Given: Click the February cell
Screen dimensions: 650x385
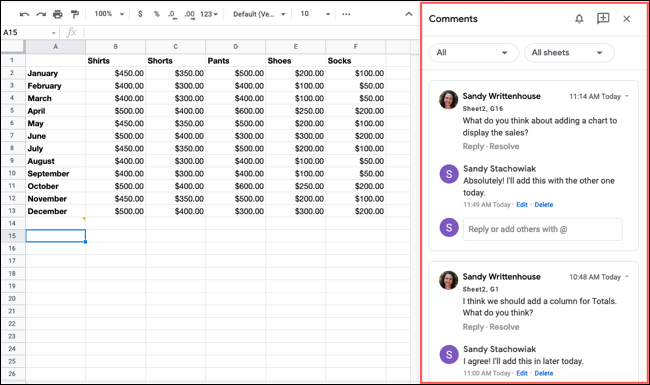Looking at the screenshot, I should point(56,86).
